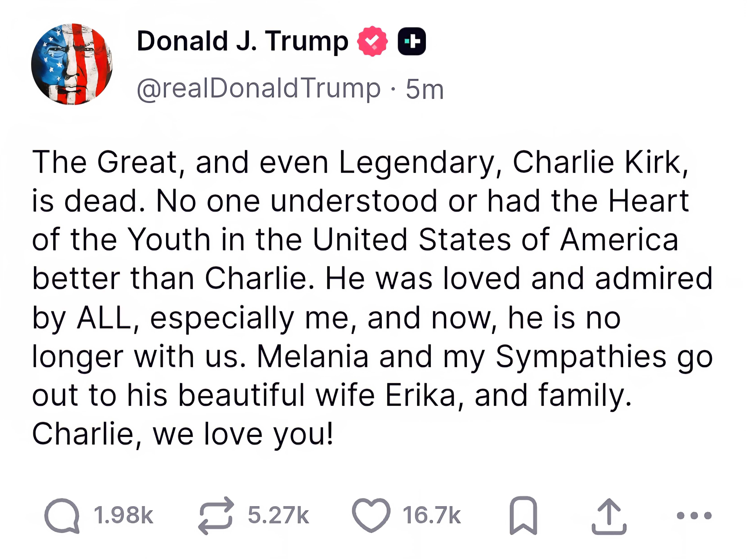Image resolution: width=747 pixels, height=560 pixels.
Task: Click the capitalized word ALL in post
Action: (104, 318)
